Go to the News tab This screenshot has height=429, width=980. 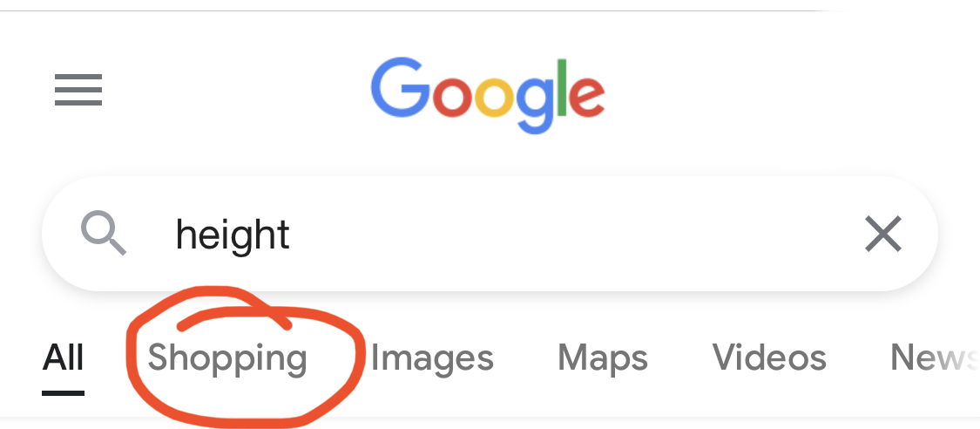click(x=932, y=357)
